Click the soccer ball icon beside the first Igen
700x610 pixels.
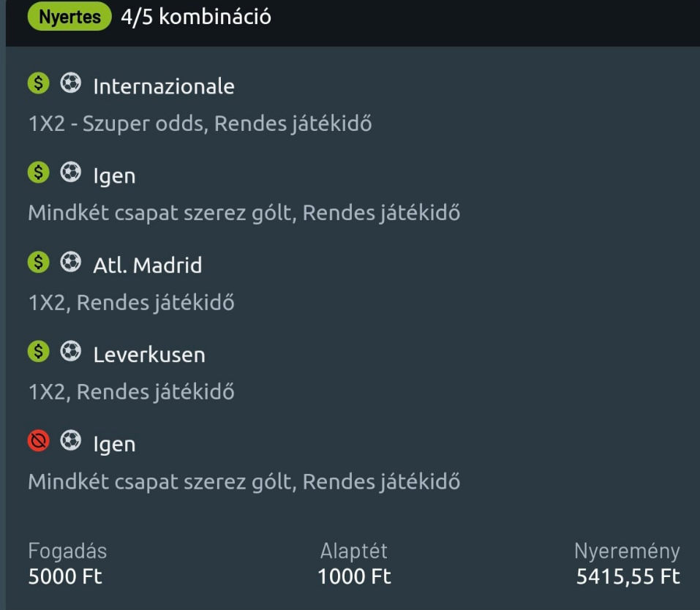click(x=70, y=173)
